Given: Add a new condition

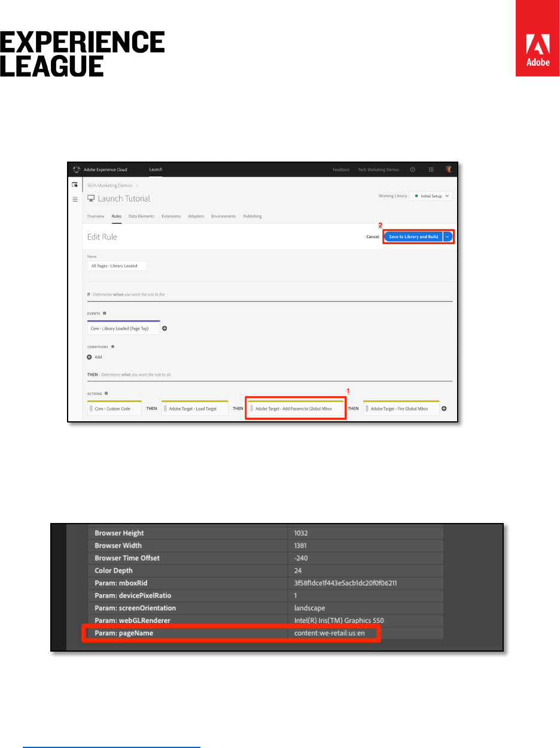Looking at the screenshot, I should pyautogui.click(x=95, y=357).
